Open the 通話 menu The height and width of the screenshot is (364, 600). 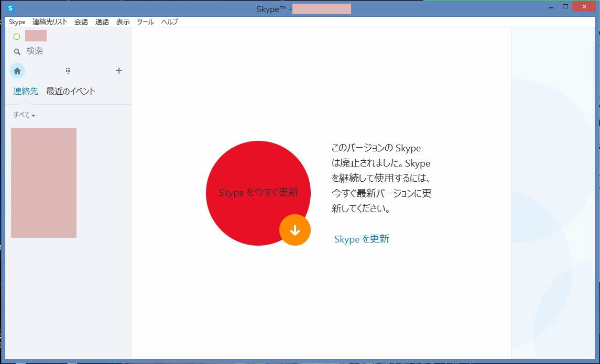click(102, 22)
